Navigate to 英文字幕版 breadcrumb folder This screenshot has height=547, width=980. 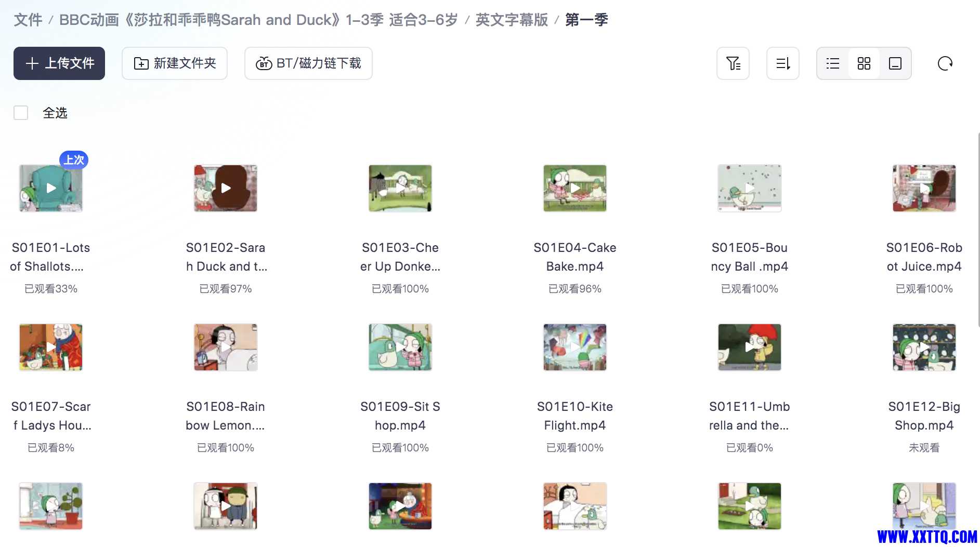(512, 20)
